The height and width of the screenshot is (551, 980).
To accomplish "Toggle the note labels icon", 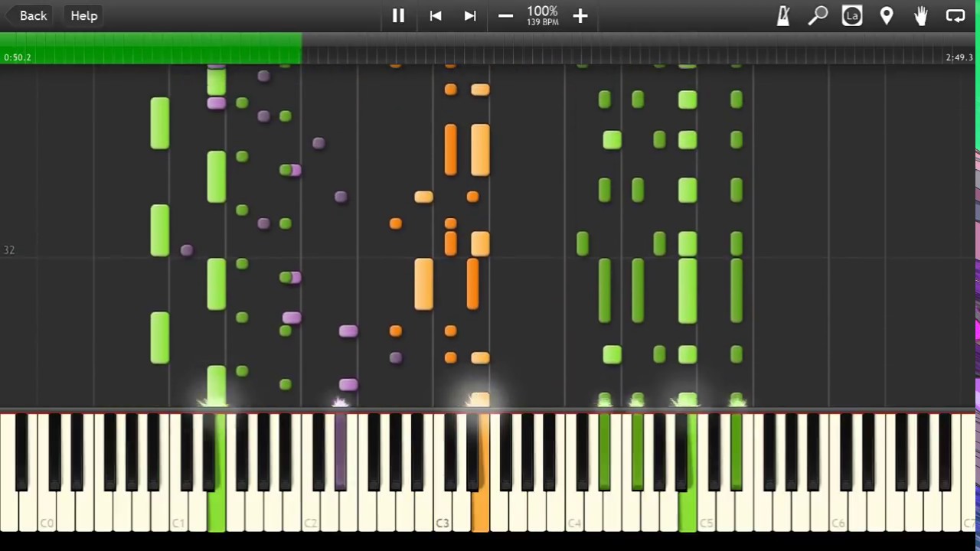I will coord(852,15).
